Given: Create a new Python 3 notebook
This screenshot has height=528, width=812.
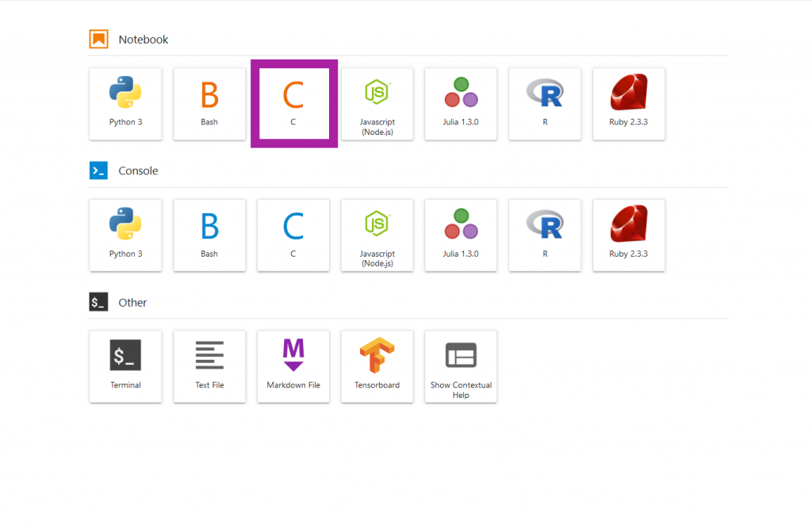Looking at the screenshot, I should (125, 104).
